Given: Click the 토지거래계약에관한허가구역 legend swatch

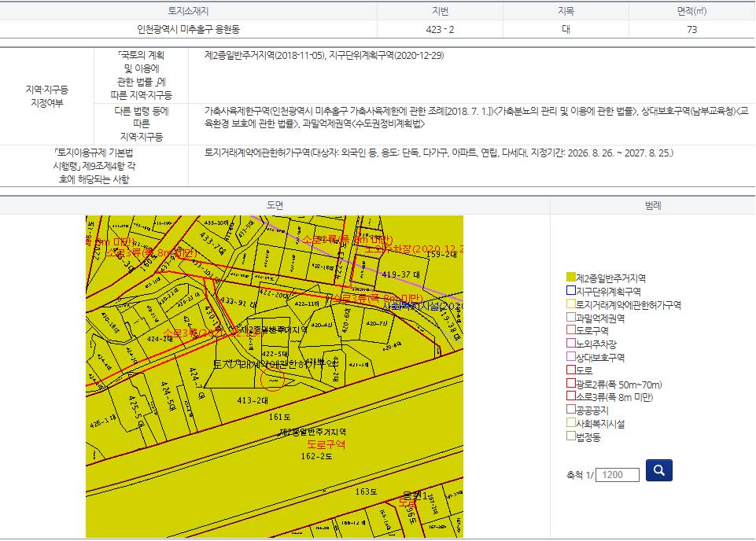Looking at the screenshot, I should 571,304.
